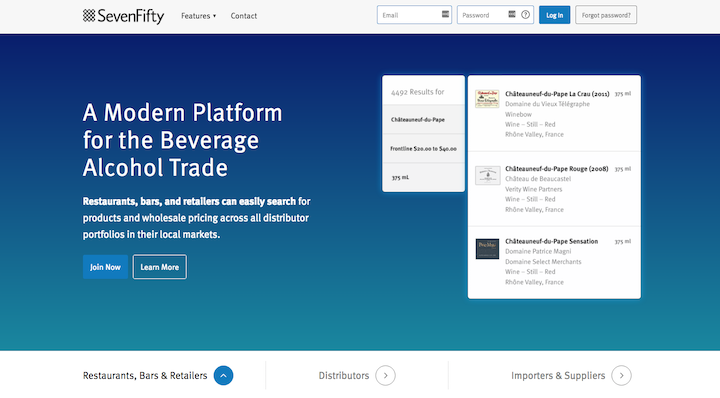720x398 pixels.
Task: Select the Importers & Suppliers tab
Action: [x=558, y=376]
